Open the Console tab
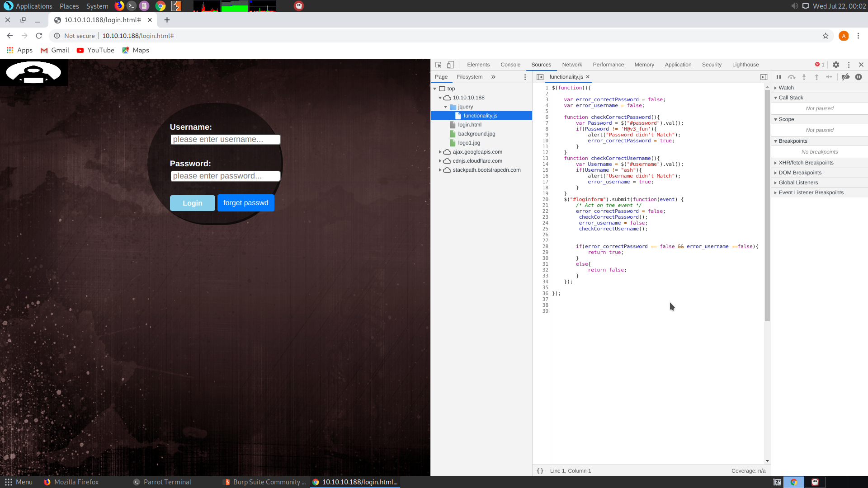 tap(510, 65)
